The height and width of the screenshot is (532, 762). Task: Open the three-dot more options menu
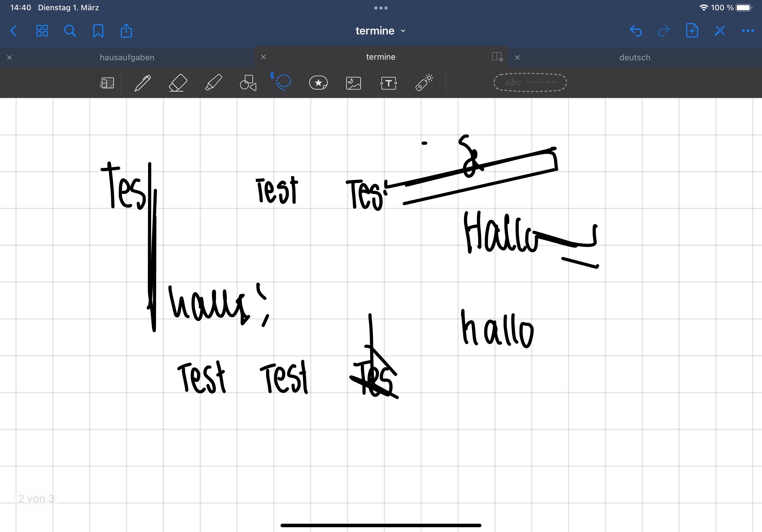point(747,31)
